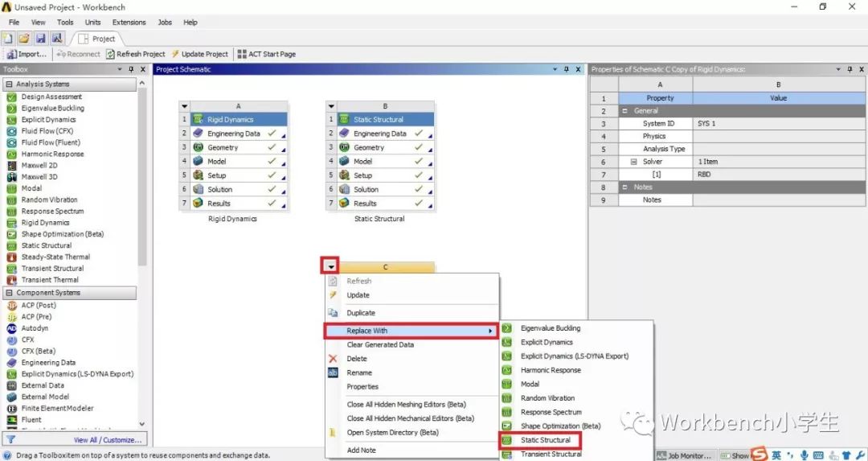Choose Replace With in the context menu

(x=411, y=331)
